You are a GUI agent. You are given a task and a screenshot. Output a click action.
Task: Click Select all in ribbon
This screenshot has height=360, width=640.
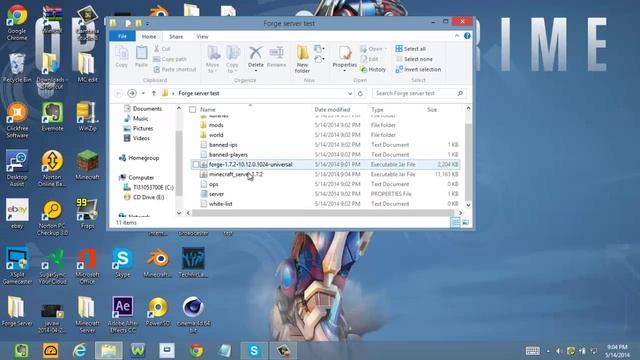click(x=411, y=49)
